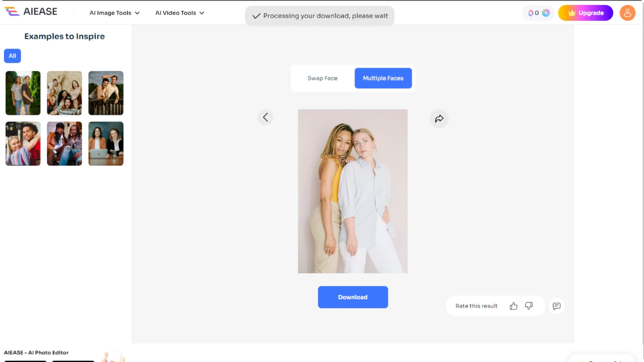Click the Upgrade button
This screenshot has height=362, width=644.
tap(585, 13)
